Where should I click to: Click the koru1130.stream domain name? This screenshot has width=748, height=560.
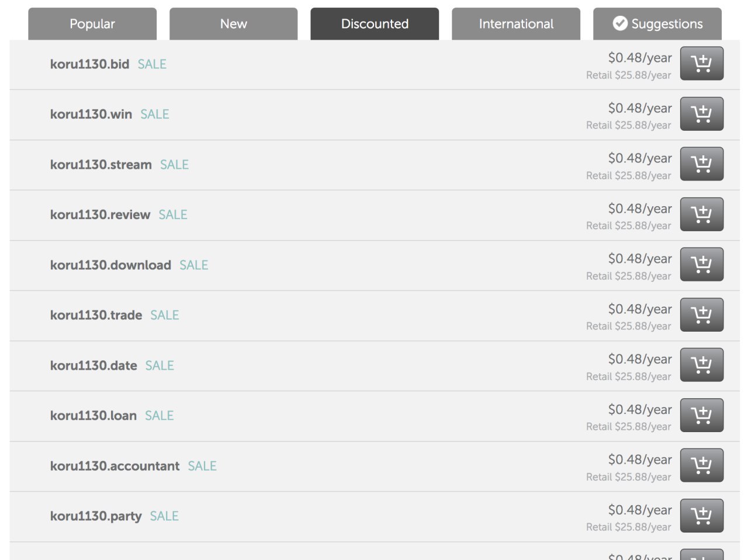[x=101, y=165]
